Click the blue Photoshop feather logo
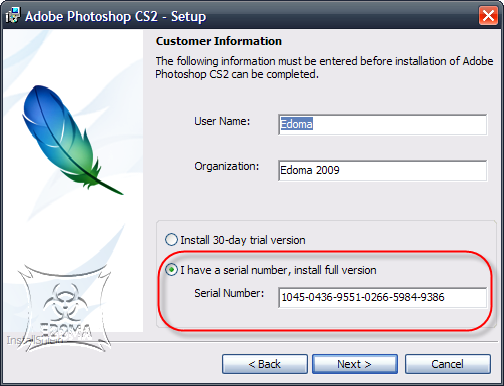The height and width of the screenshot is (386, 504). [x=68, y=138]
